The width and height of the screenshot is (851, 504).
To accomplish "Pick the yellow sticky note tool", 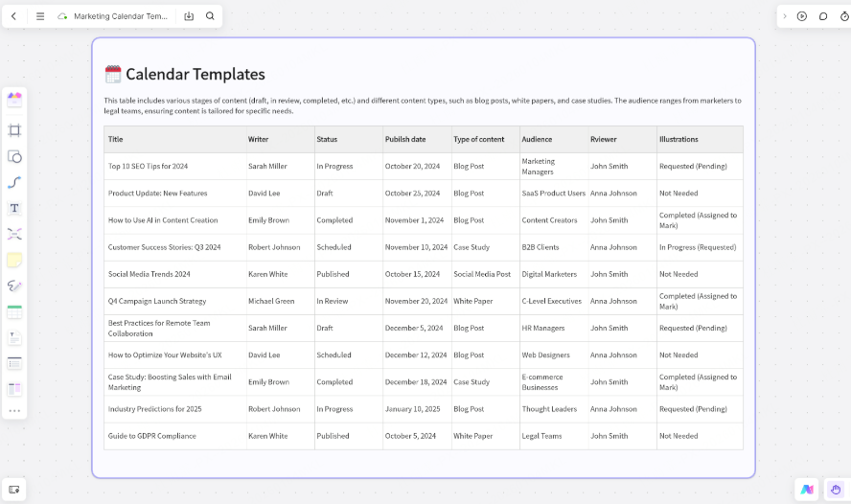I will click(14, 260).
